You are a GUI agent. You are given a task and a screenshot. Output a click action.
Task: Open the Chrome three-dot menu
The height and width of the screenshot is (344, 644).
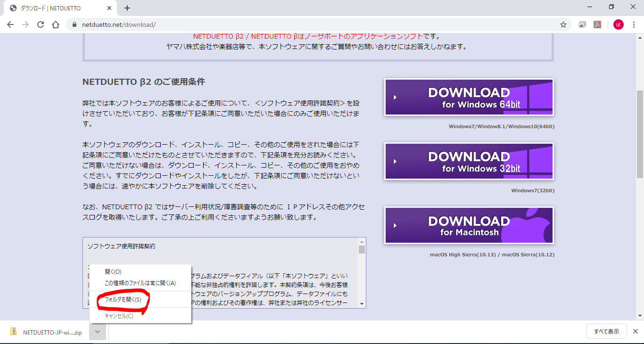click(634, 25)
